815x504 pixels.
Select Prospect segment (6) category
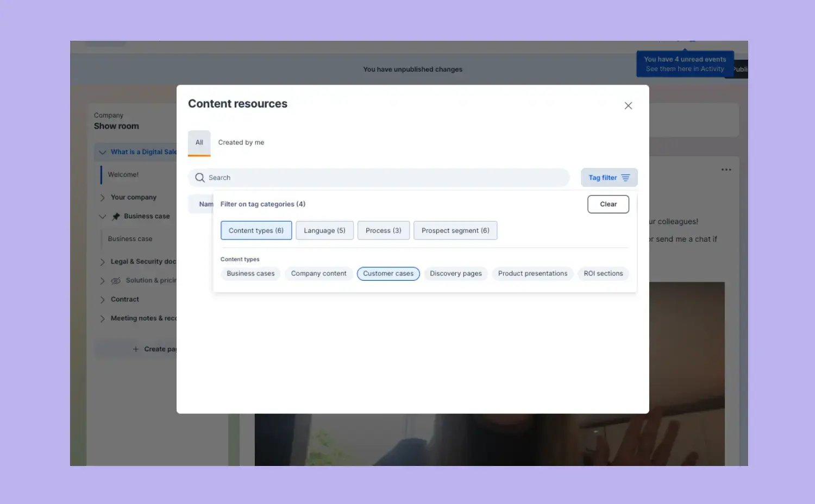tap(455, 230)
